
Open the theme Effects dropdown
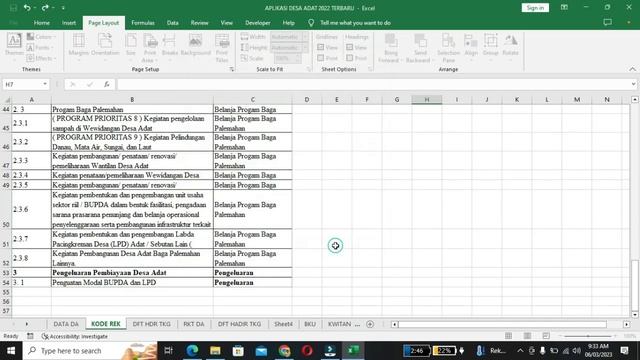(41, 58)
